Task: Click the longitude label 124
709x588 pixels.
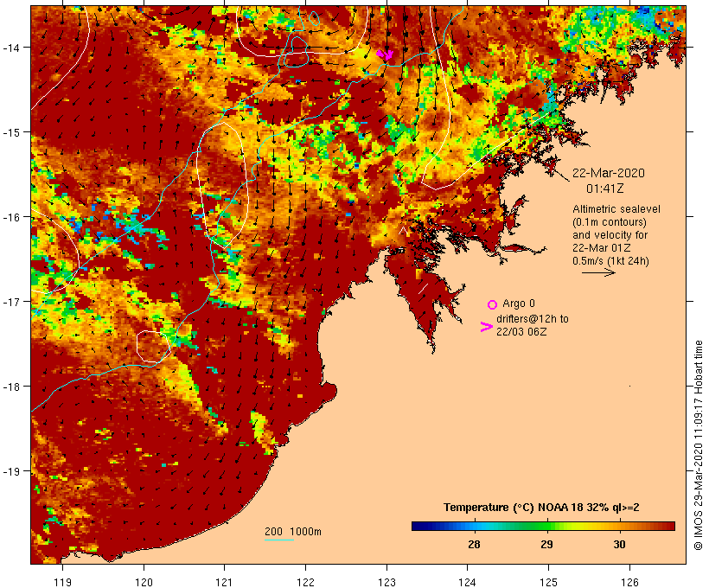Action: pos(468,582)
